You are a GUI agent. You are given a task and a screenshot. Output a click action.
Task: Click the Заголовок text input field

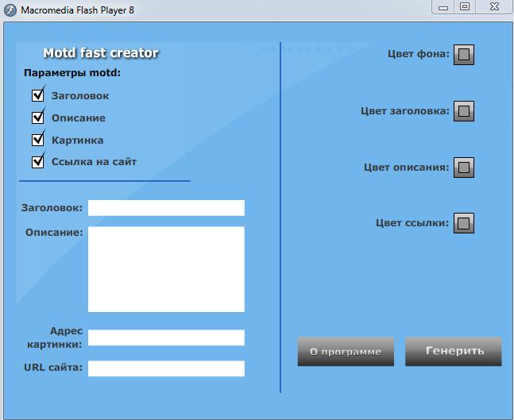tap(166, 208)
